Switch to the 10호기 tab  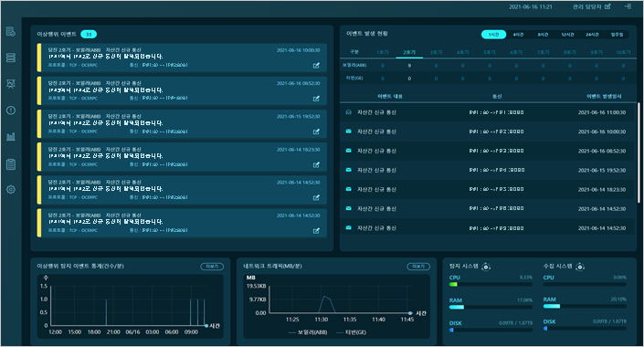pyautogui.click(x=623, y=52)
